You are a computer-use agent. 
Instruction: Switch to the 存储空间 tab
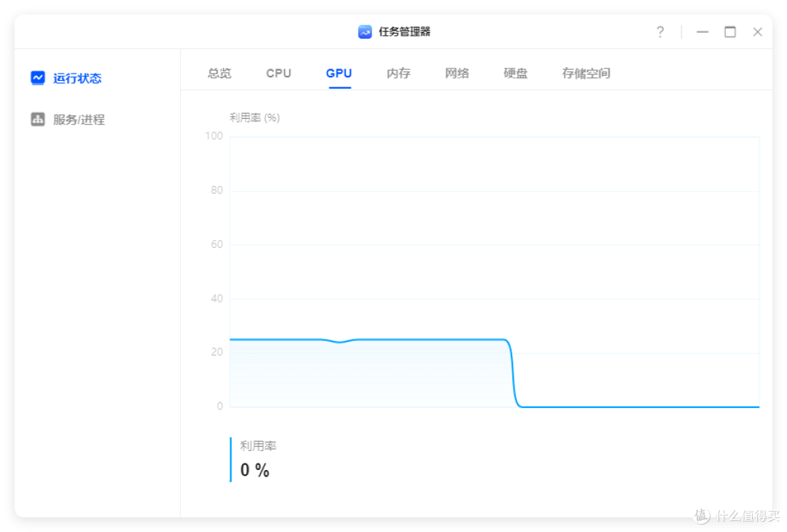coord(586,74)
